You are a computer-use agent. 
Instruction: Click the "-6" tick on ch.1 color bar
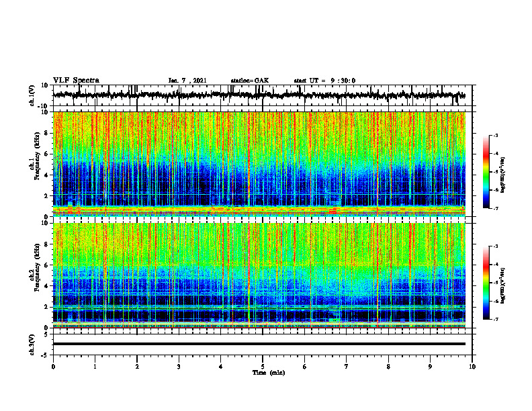pyautogui.click(x=495, y=190)
